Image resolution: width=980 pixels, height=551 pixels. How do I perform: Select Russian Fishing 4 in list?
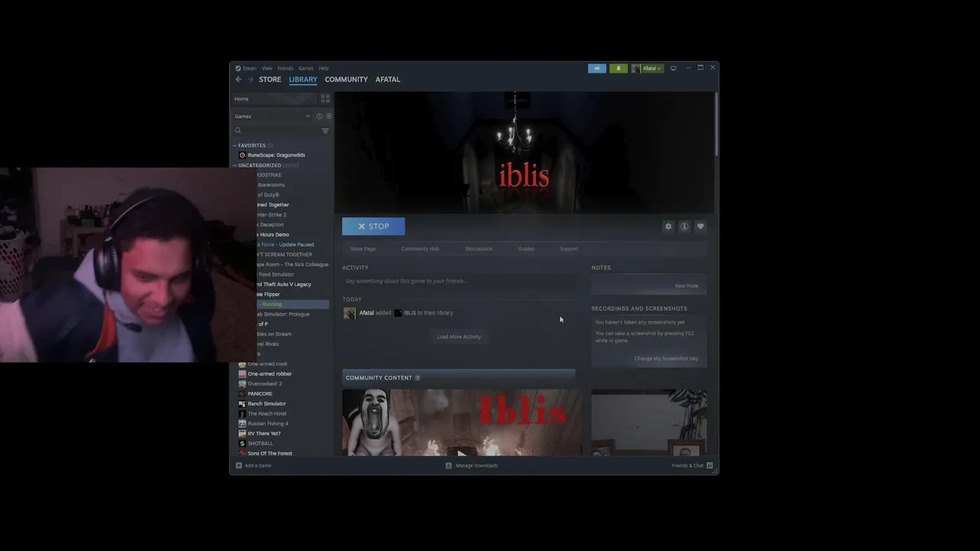point(268,424)
